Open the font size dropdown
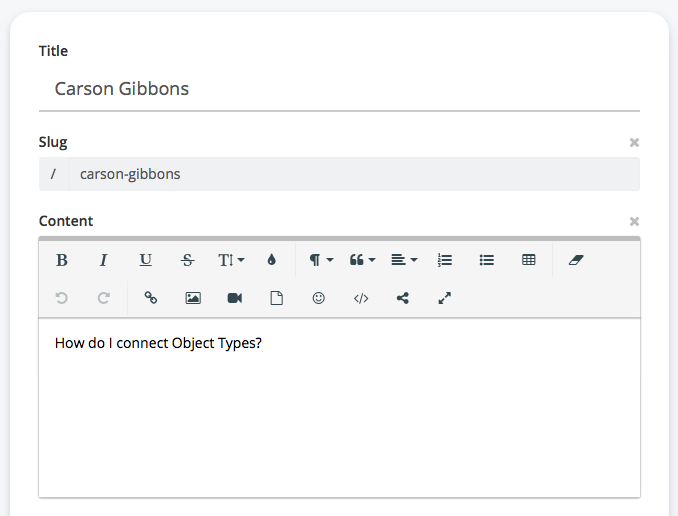Screen dimensions: 678x516 (230, 260)
